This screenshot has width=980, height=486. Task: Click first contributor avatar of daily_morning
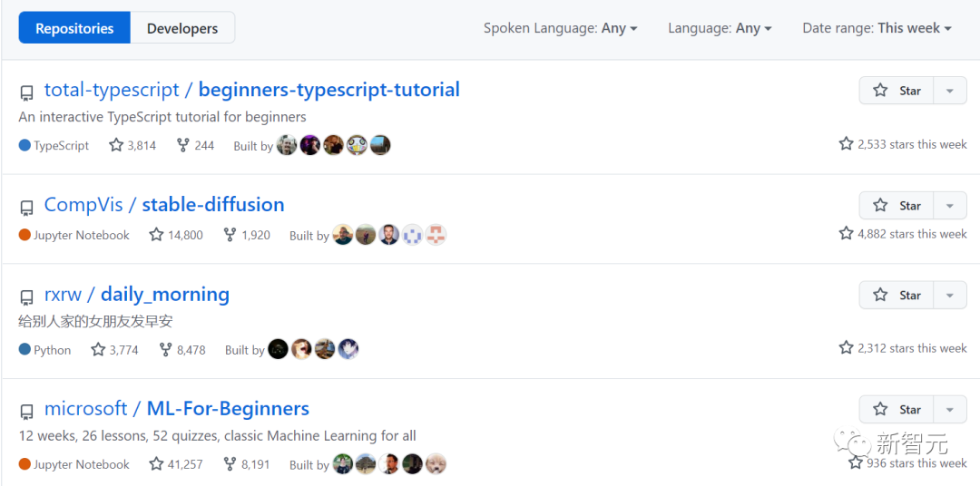pos(279,349)
